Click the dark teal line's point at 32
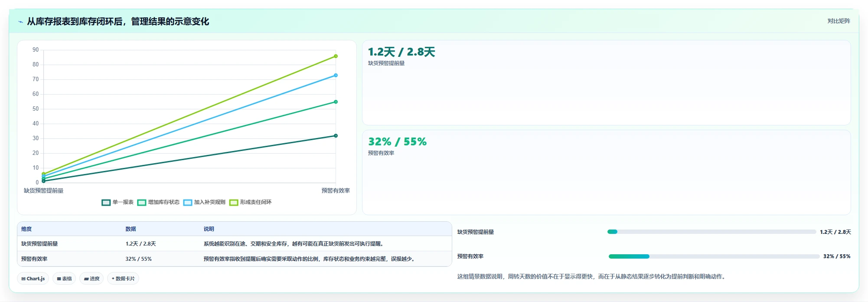 tap(336, 136)
